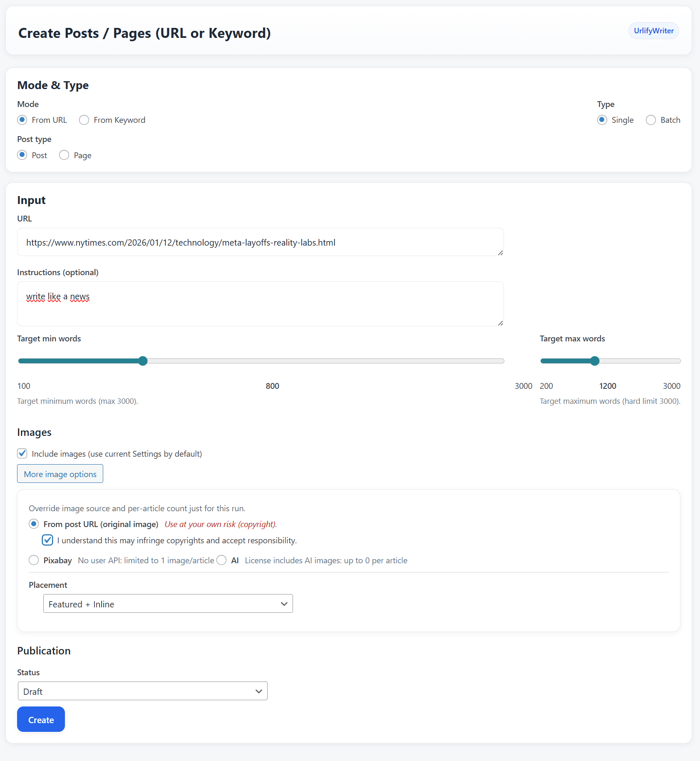The width and height of the screenshot is (700, 761).
Task: Switch Type back to "Single"
Action: pyautogui.click(x=602, y=120)
